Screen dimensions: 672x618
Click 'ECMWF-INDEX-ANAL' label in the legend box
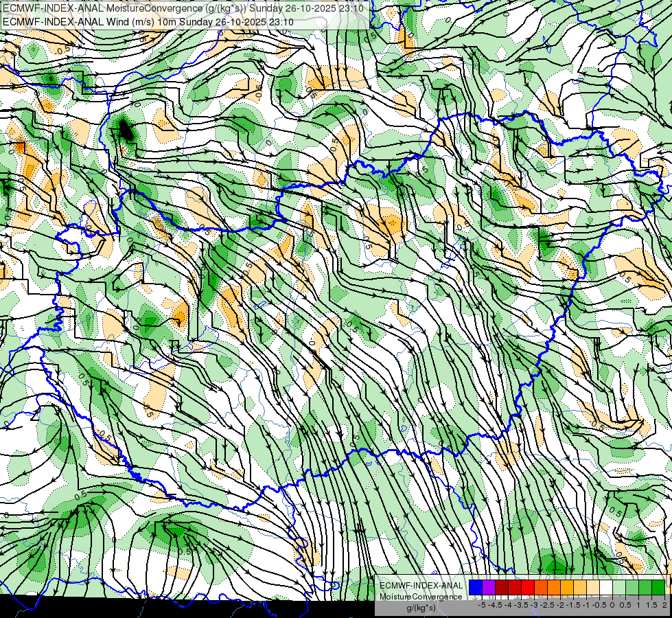click(x=421, y=586)
